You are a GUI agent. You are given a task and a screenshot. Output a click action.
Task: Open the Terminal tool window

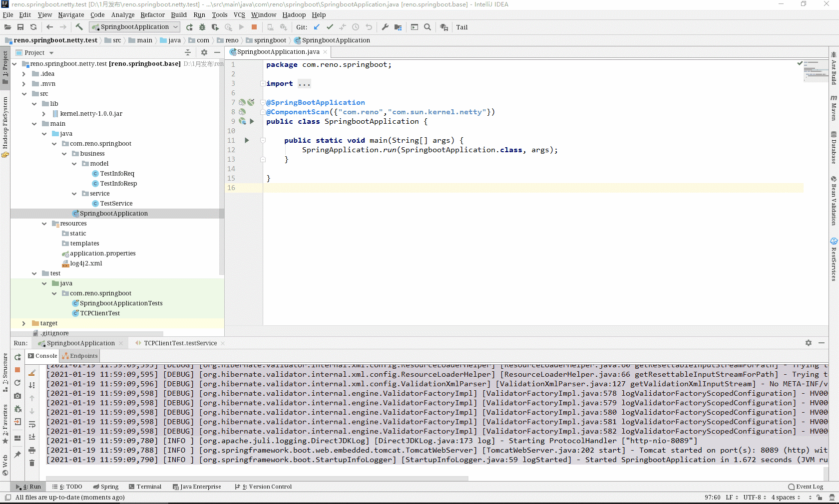tap(145, 487)
